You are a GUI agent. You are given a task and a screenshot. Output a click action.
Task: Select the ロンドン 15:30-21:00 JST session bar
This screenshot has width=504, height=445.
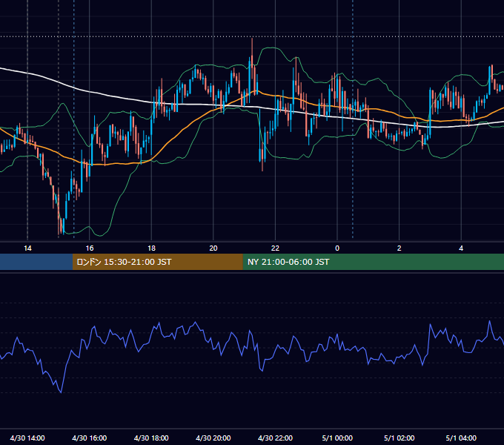157,262
